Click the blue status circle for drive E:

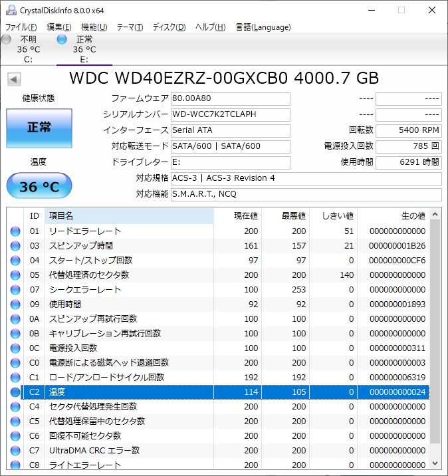(x=62, y=39)
